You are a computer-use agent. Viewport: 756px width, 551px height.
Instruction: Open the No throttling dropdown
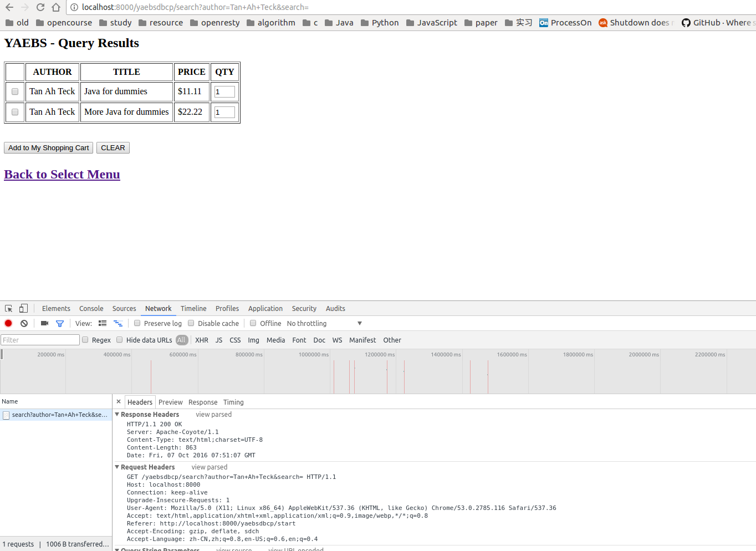coord(324,324)
